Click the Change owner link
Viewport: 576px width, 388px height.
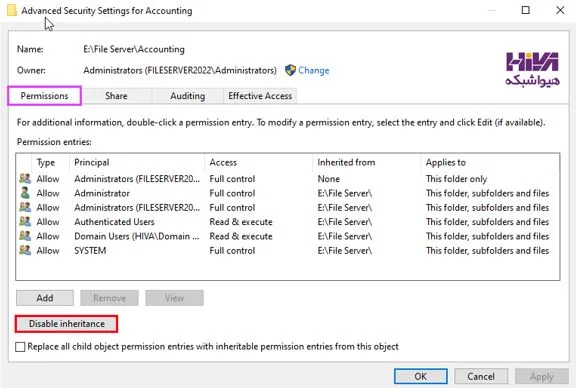tap(313, 70)
